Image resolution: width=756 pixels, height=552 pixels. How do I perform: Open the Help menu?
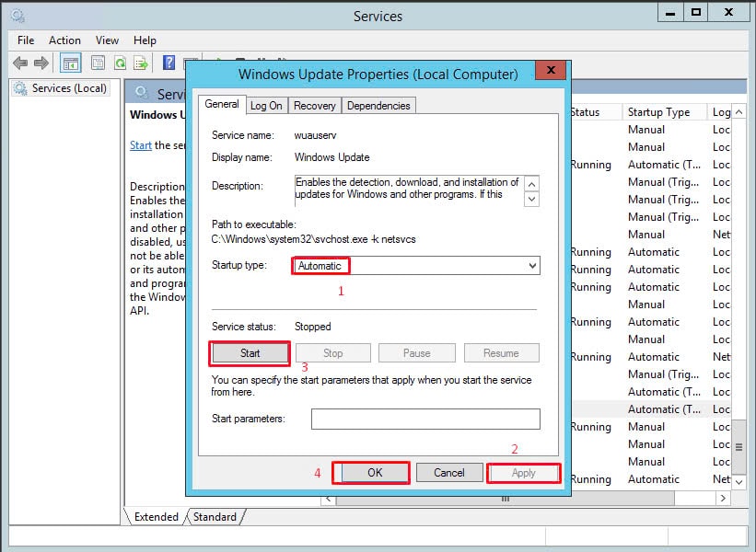pos(145,40)
